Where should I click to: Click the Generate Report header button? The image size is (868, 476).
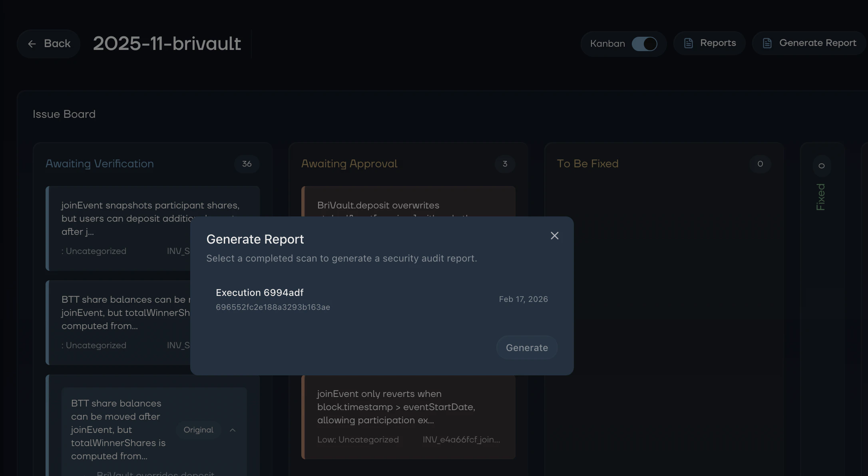(809, 43)
